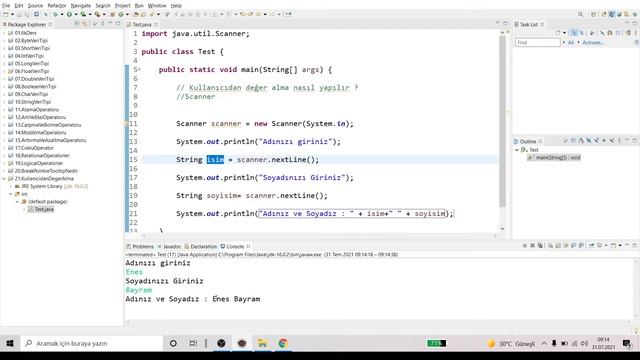Toggle Hide Fields in the Outline toolbar
This screenshot has width=640, height=360.
[x=589, y=141]
